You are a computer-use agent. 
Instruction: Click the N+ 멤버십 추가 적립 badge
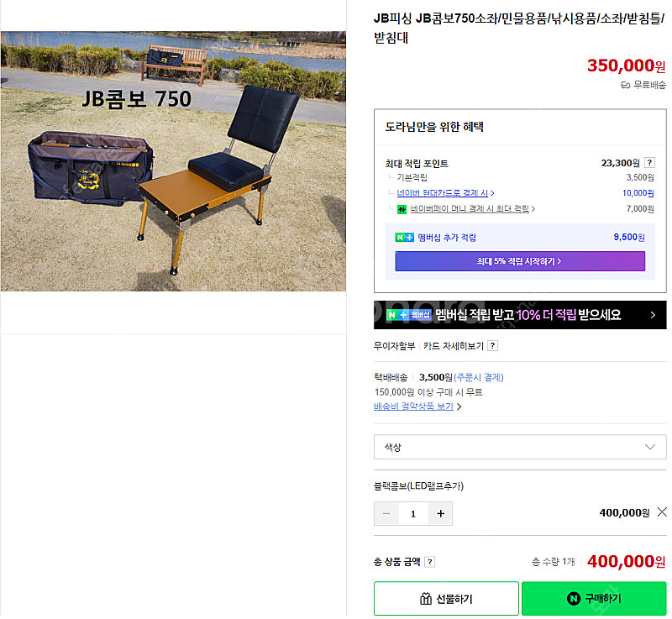pyautogui.click(x=404, y=238)
